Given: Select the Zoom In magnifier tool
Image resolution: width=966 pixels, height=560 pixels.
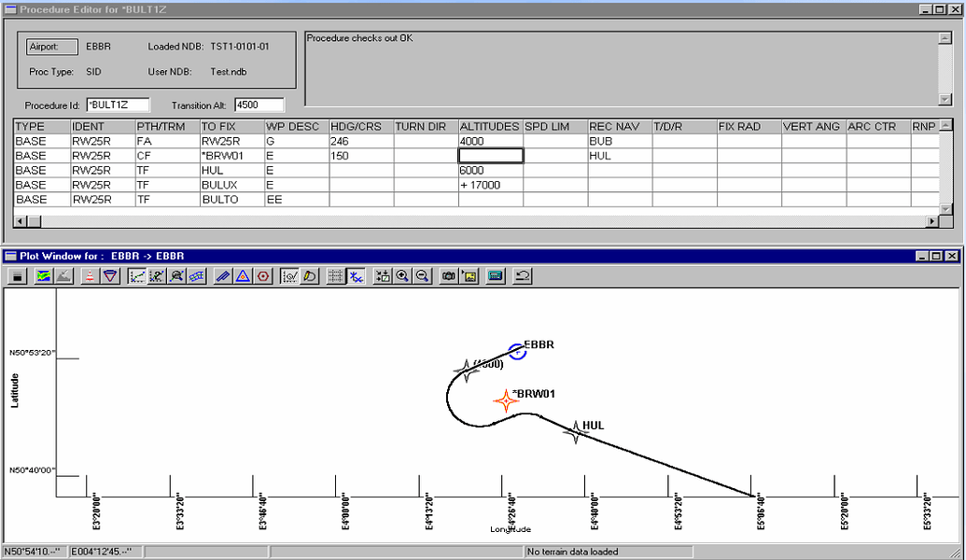Looking at the screenshot, I should click(403, 276).
